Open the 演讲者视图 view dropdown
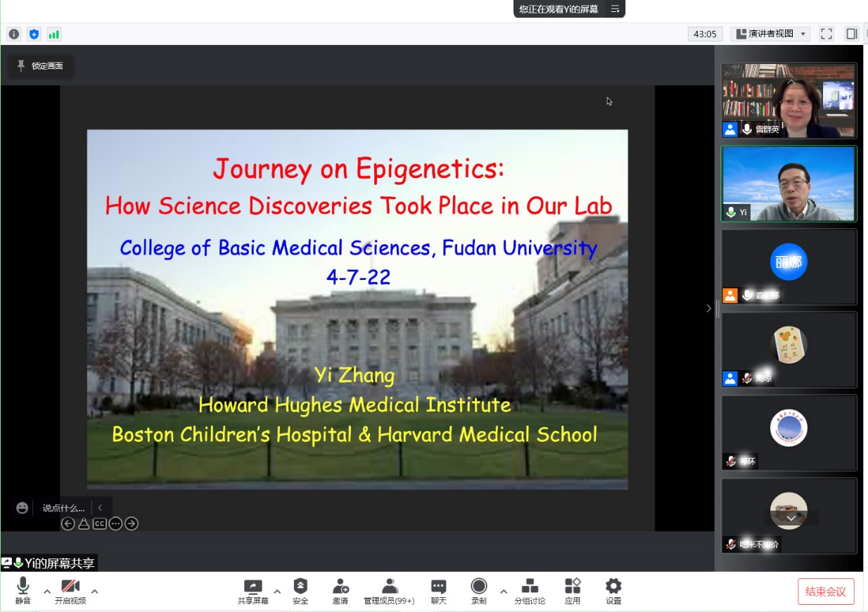This screenshot has height=612, width=868. click(x=770, y=34)
